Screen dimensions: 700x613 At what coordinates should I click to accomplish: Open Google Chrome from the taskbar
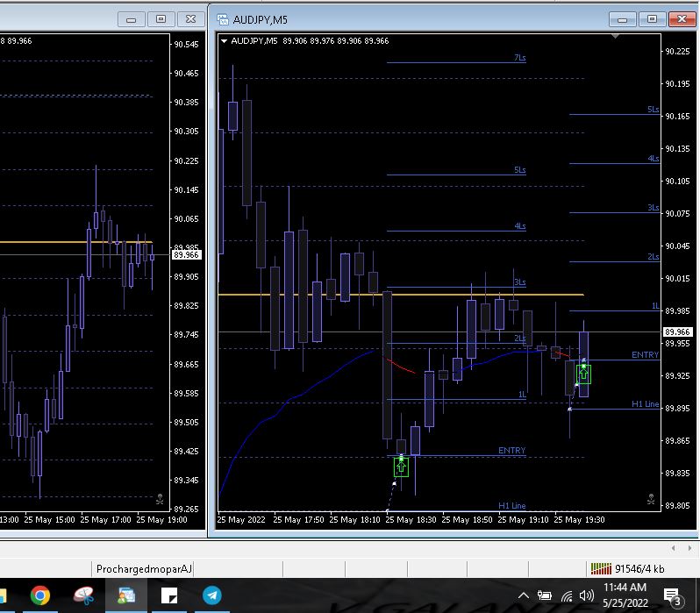click(40, 595)
